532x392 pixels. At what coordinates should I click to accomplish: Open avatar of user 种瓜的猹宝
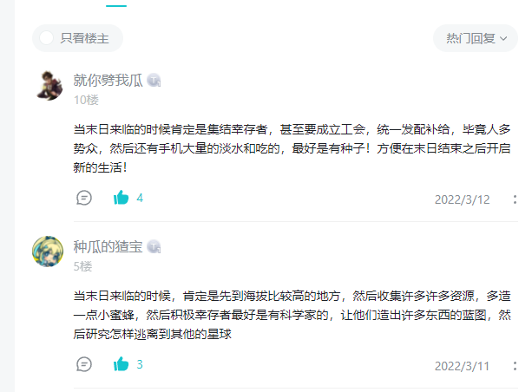coord(48,252)
